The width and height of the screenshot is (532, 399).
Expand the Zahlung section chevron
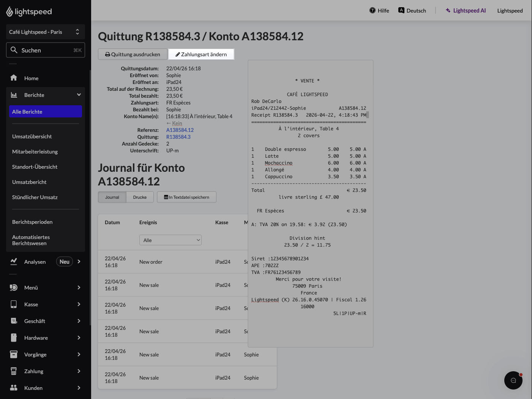pos(79,371)
